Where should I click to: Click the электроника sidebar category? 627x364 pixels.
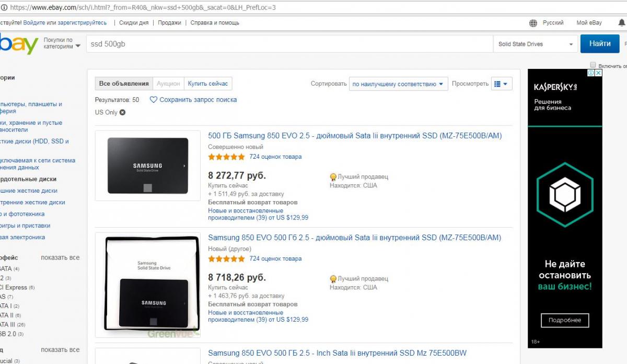(22, 237)
